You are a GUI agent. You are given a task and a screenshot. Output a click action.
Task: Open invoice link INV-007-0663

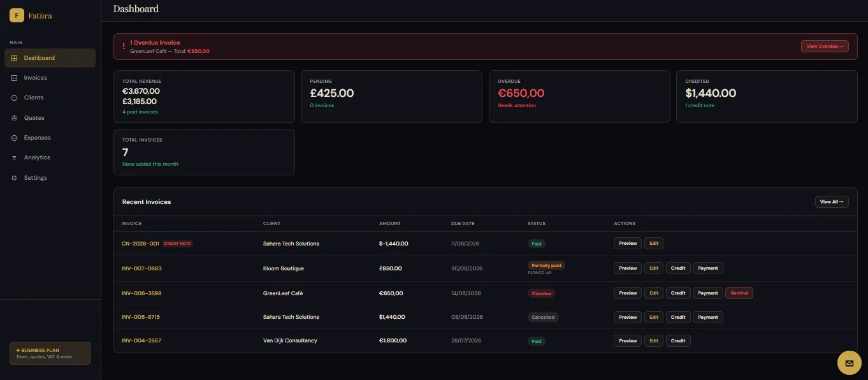click(141, 268)
